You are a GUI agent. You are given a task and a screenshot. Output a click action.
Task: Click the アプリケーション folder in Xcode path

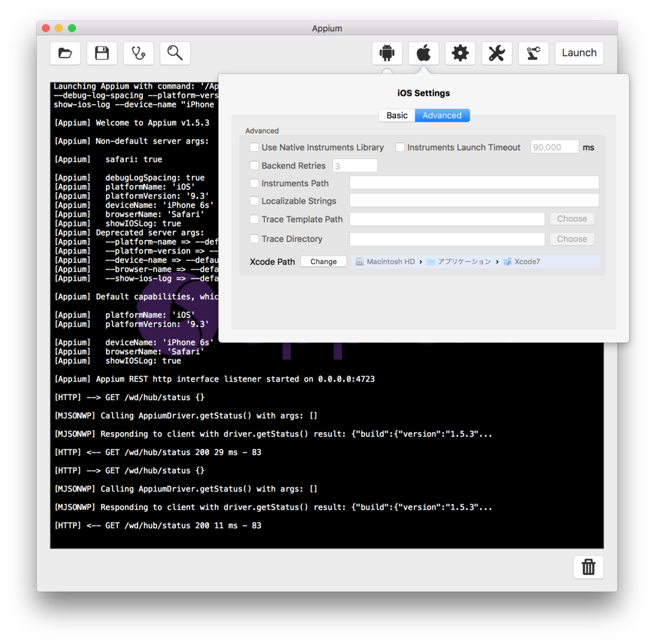coord(459,261)
